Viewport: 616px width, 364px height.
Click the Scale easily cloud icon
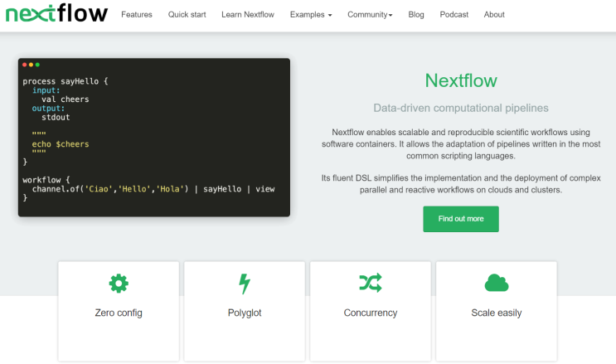(x=497, y=283)
